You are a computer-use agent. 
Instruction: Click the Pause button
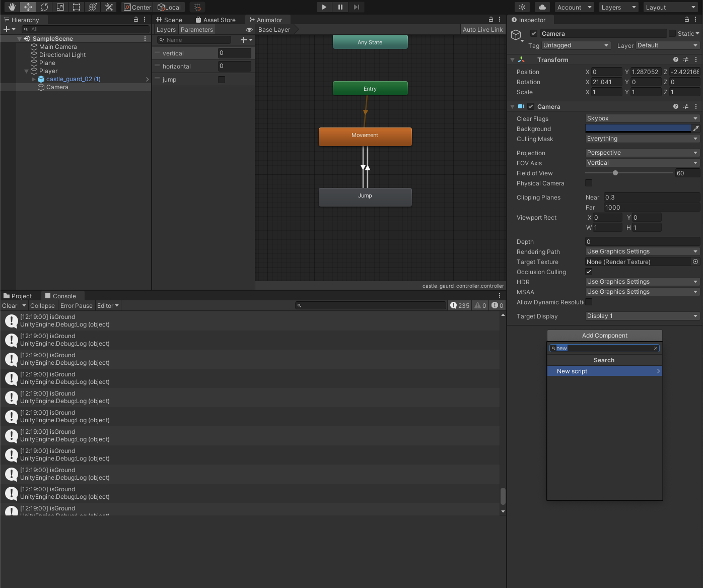(x=340, y=7)
